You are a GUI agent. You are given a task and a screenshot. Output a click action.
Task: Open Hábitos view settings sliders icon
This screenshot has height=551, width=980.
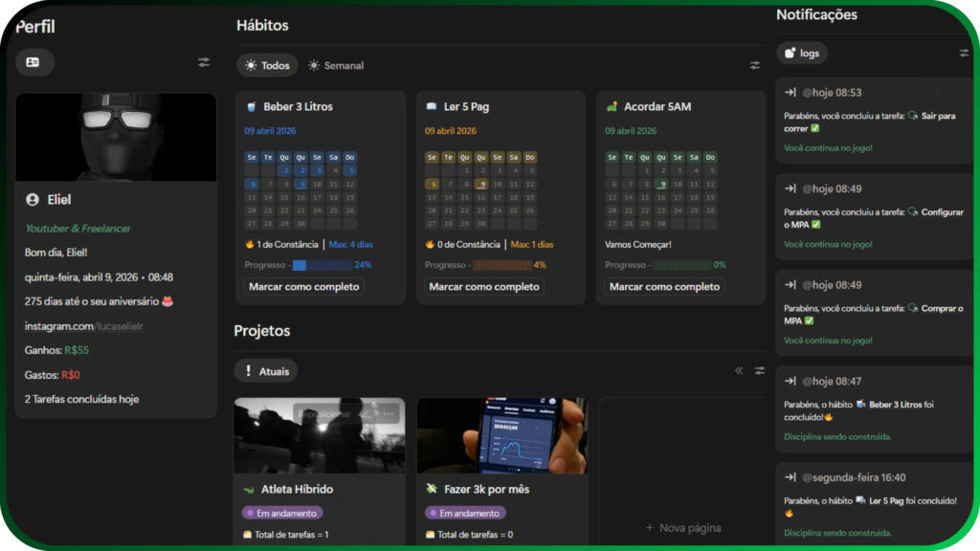(755, 65)
